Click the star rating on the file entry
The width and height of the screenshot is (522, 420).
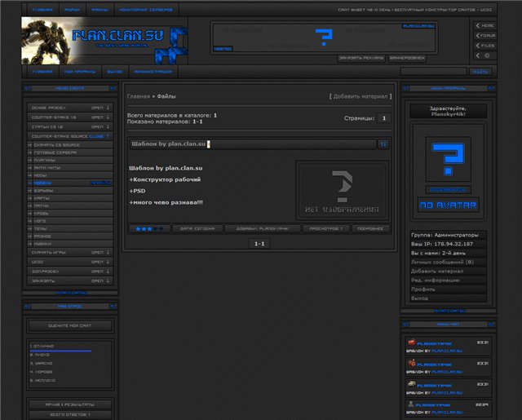tap(149, 228)
